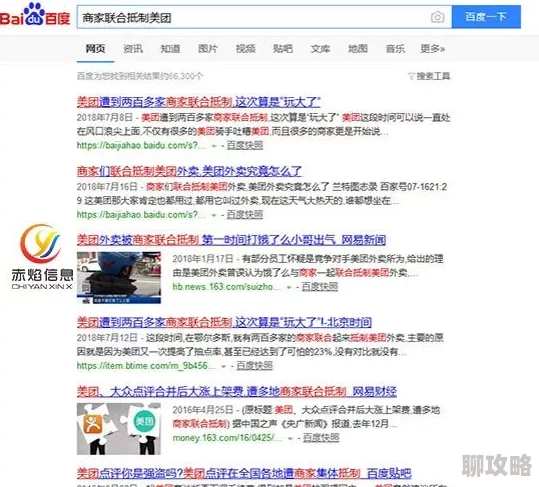Open result 美团点评你是强盗吗 百度贴吧

coord(244,474)
